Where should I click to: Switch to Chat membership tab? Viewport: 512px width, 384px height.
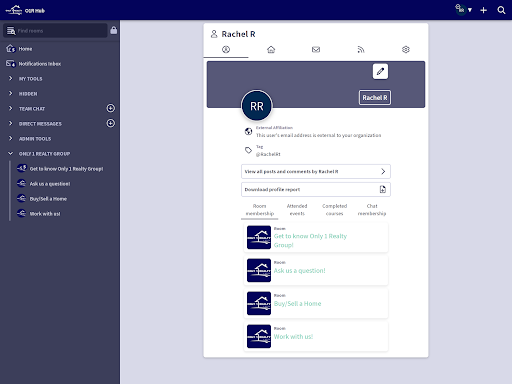(372, 210)
